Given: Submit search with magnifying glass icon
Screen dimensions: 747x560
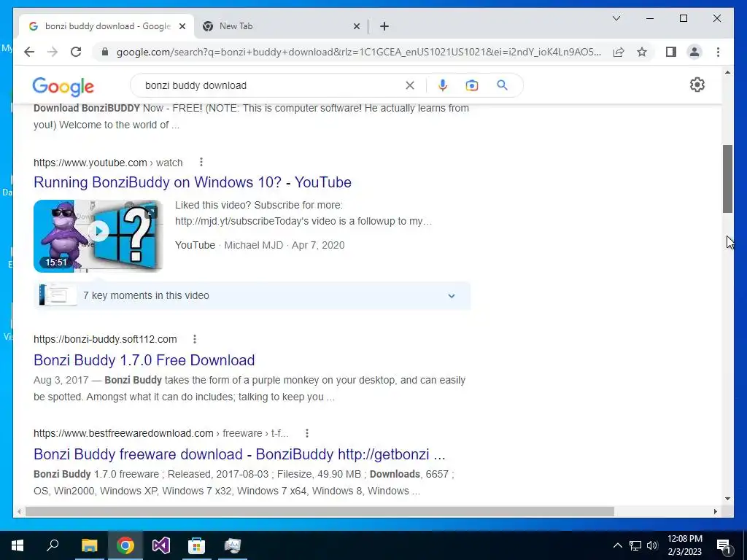Looking at the screenshot, I should [502, 85].
